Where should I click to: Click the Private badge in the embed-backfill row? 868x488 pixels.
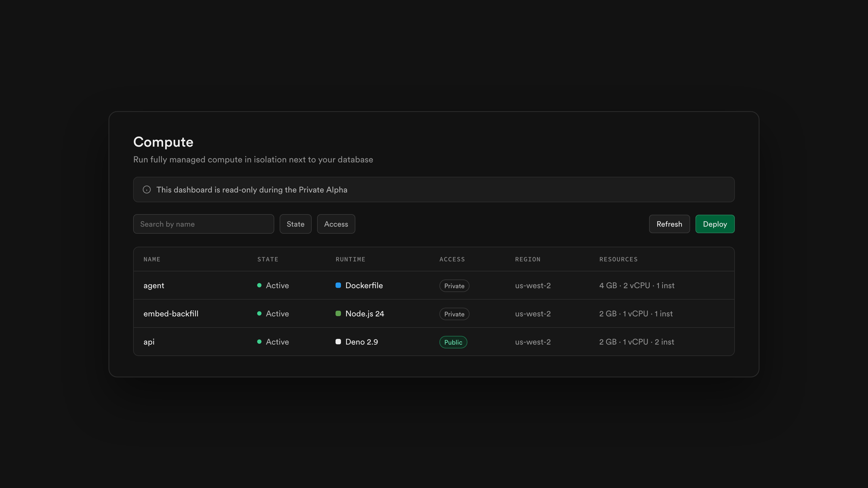coord(454,314)
